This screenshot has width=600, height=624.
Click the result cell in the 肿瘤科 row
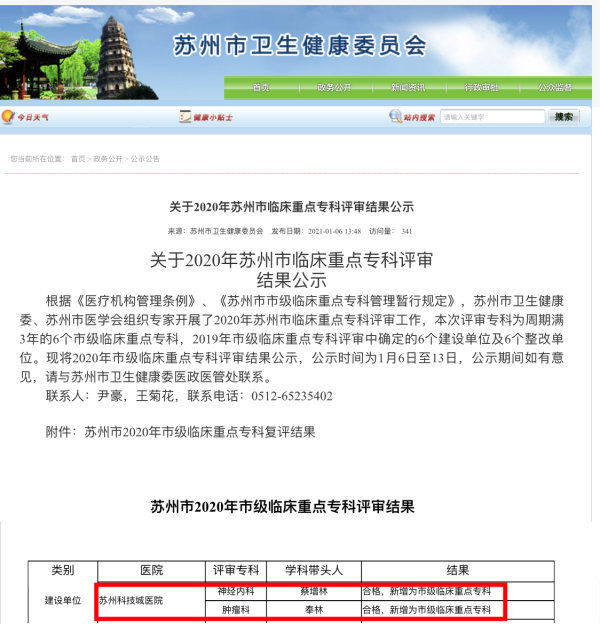458,610
